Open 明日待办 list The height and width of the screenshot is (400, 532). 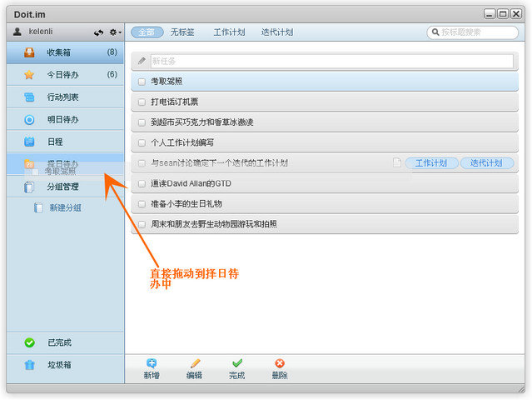click(x=62, y=120)
